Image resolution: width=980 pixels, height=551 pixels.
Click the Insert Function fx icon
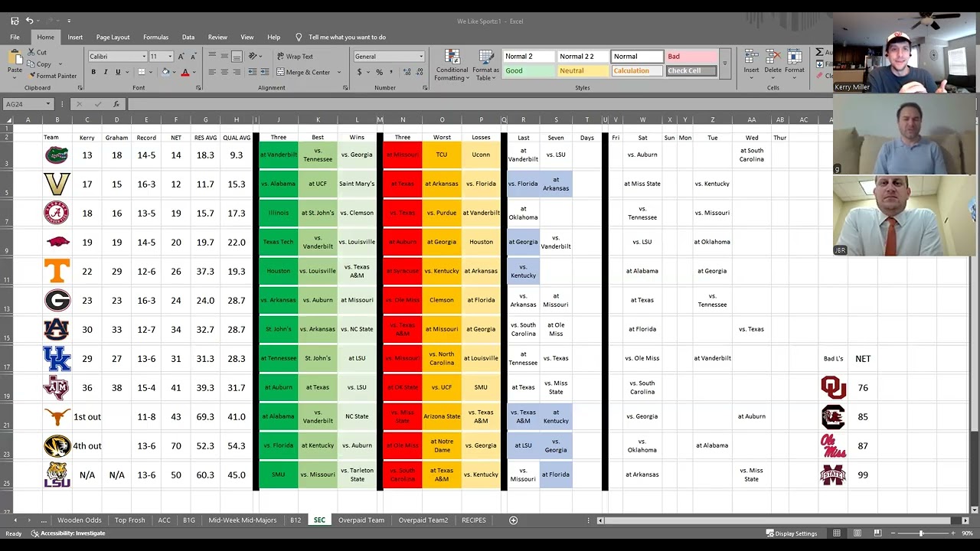116,104
